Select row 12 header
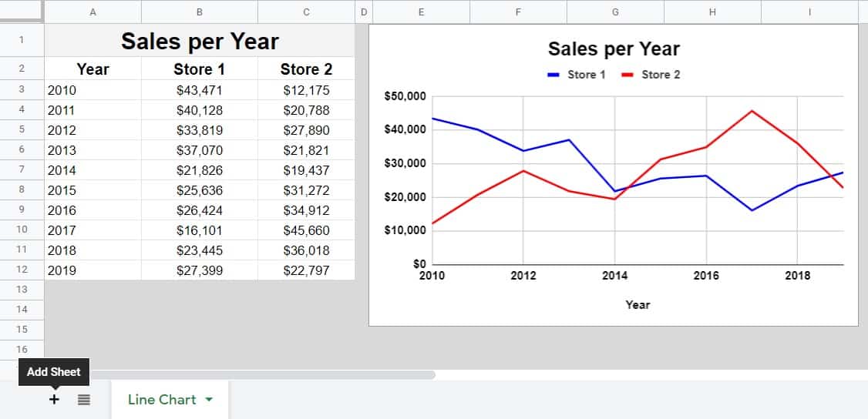This screenshot has height=419, width=868. tap(22, 270)
